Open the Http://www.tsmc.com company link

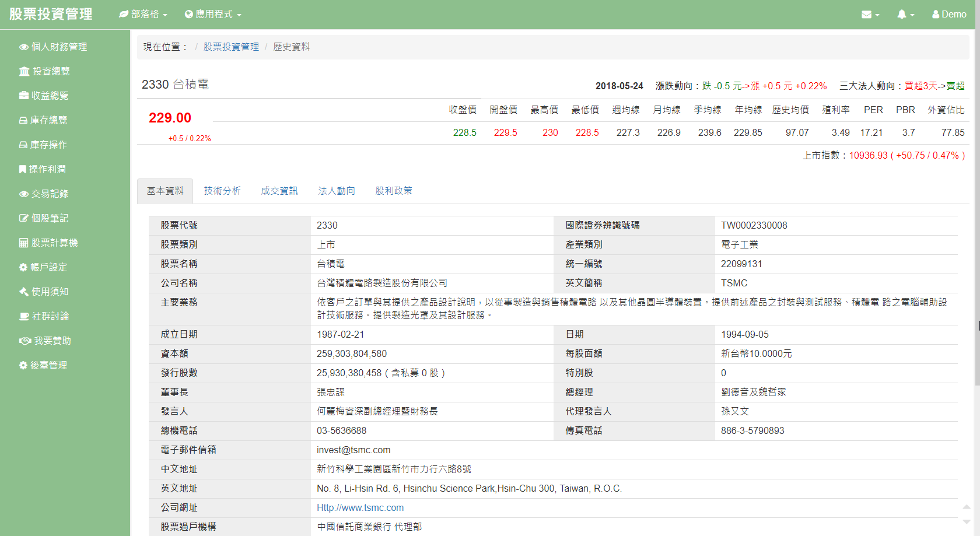(360, 508)
